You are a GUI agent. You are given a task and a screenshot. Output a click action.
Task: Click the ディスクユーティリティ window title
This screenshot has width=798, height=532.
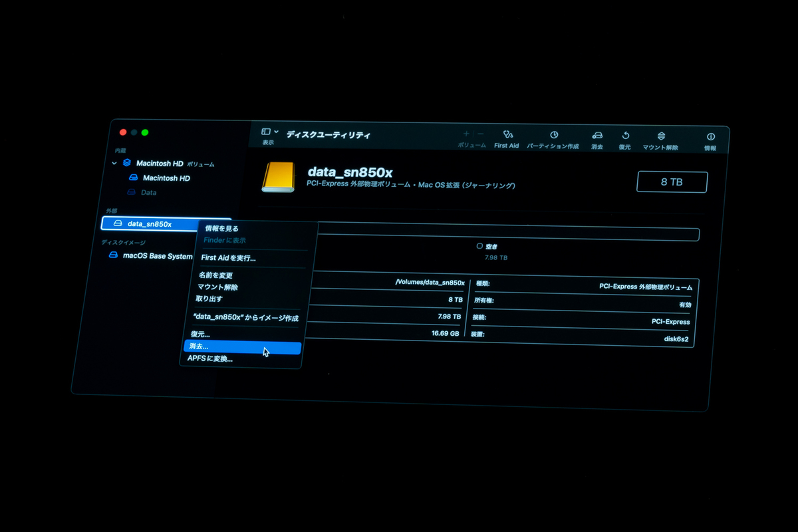[x=329, y=134]
